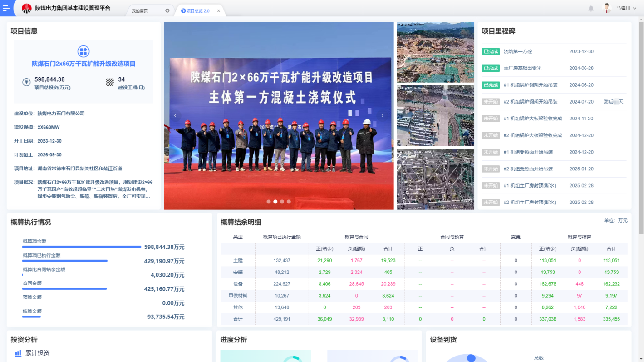The width and height of the screenshot is (644, 362).
Task: Click the 598,844.38 total investment value
Action: 49,79
